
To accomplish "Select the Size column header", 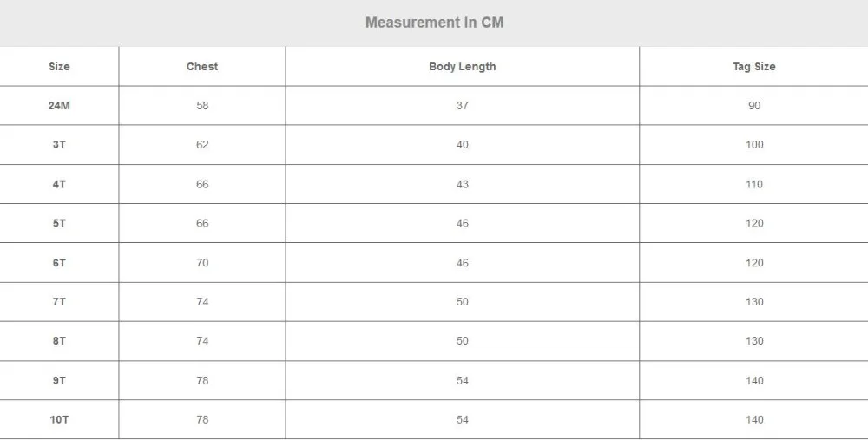I will (59, 67).
